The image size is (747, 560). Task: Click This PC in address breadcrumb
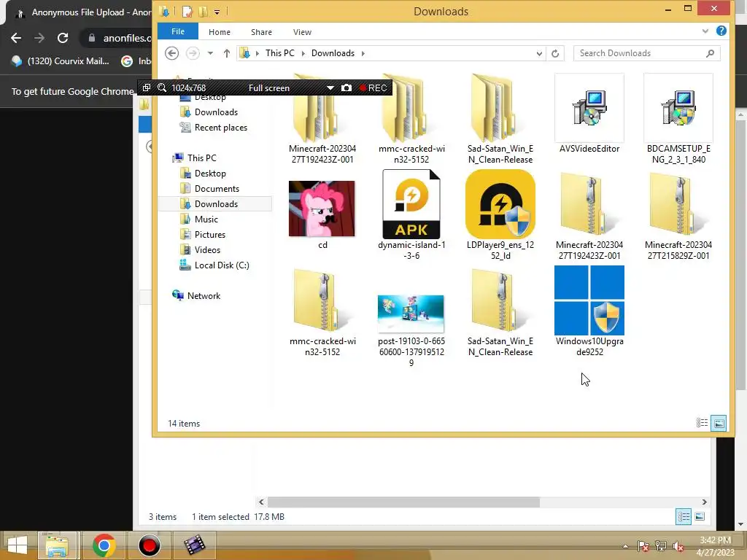pos(279,52)
